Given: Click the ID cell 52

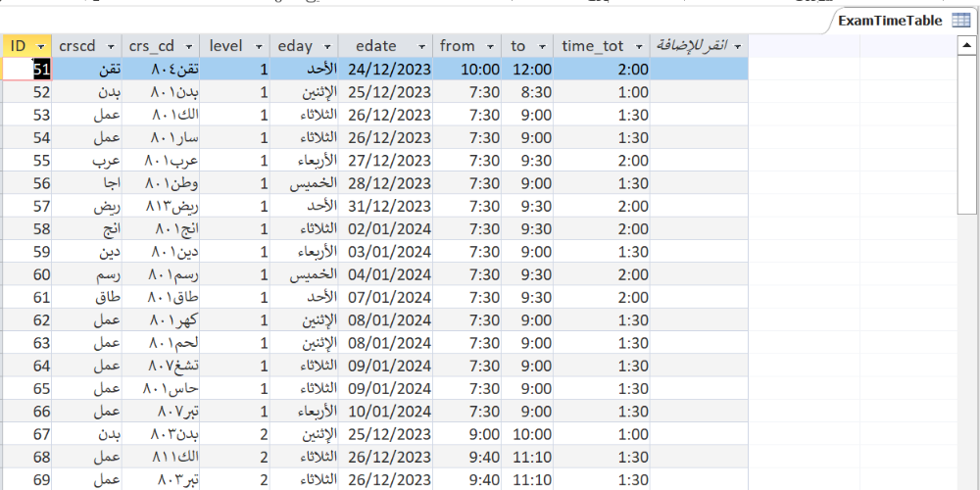Looking at the screenshot, I should pyautogui.click(x=27, y=92).
